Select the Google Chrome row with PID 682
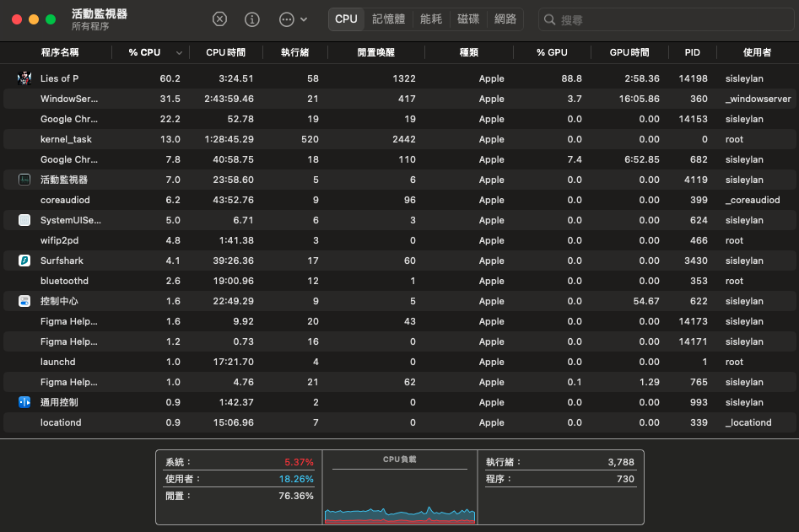 coord(400,159)
